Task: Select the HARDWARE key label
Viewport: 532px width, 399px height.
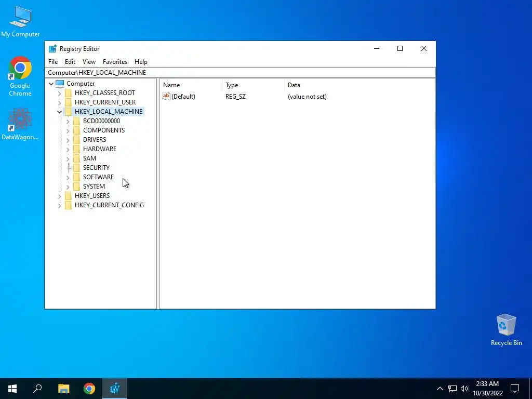Action: (100, 149)
